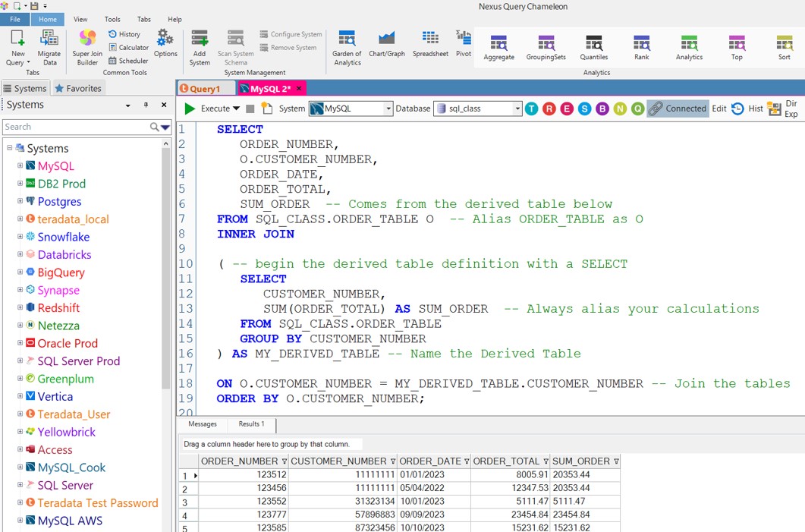The width and height of the screenshot is (805, 532).
Task: Click the Favorites panel tab
Action: coord(77,88)
